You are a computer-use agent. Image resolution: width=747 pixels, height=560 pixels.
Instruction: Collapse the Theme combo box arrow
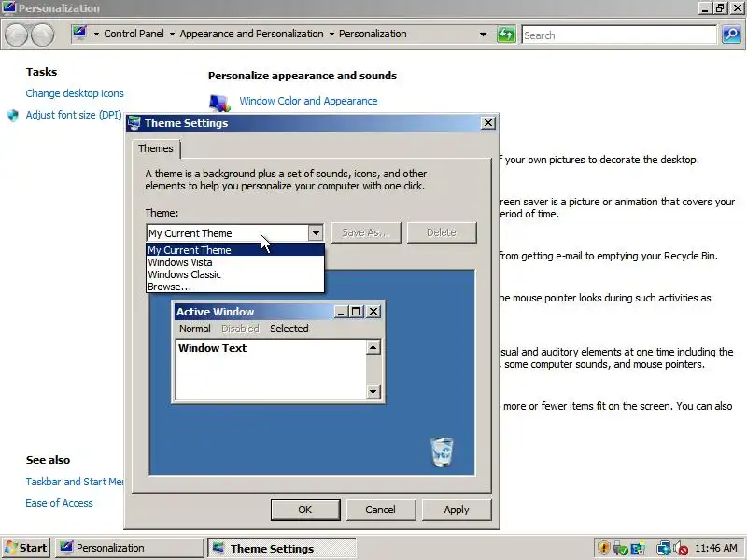[x=316, y=232]
